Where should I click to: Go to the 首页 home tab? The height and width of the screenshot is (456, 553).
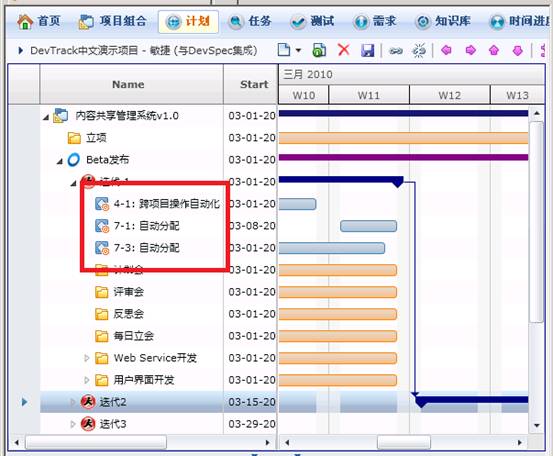point(39,21)
